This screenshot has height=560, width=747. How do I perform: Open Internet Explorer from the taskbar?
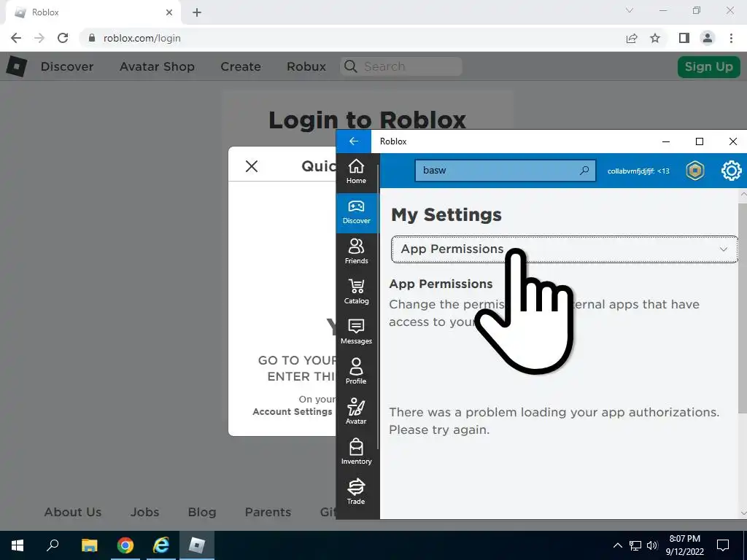161,545
